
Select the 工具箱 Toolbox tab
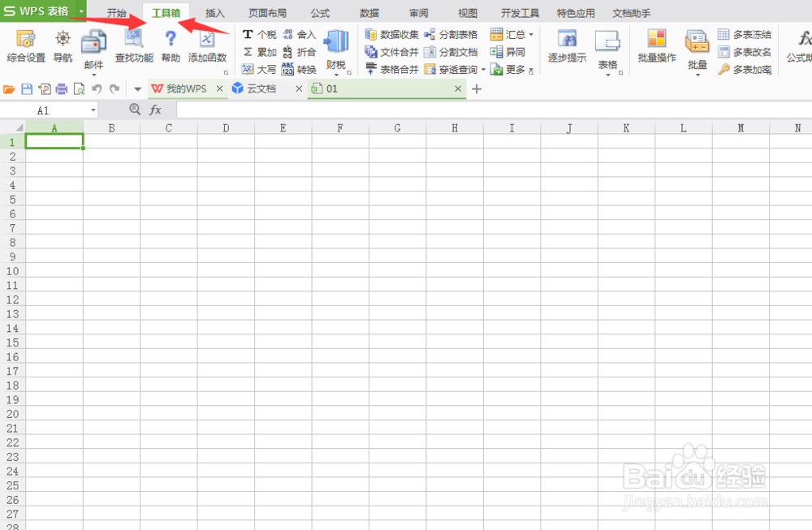click(166, 13)
